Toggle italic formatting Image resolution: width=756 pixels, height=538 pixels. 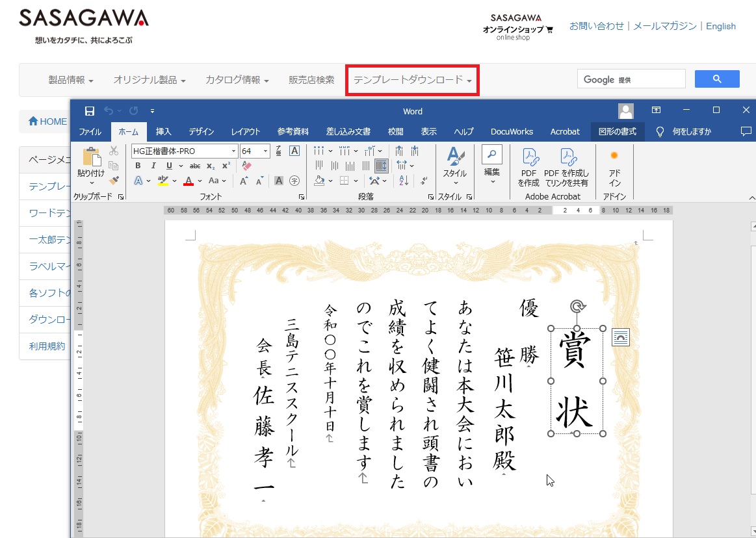coord(153,166)
